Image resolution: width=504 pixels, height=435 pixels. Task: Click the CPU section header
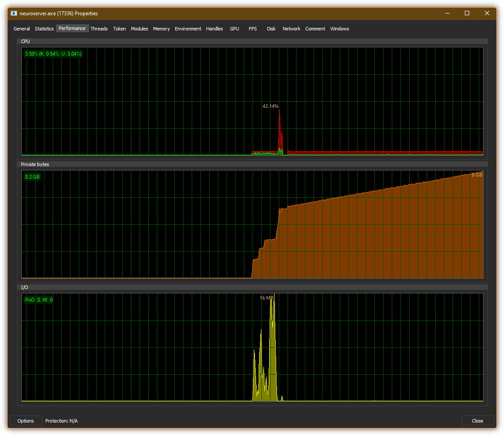click(253, 41)
